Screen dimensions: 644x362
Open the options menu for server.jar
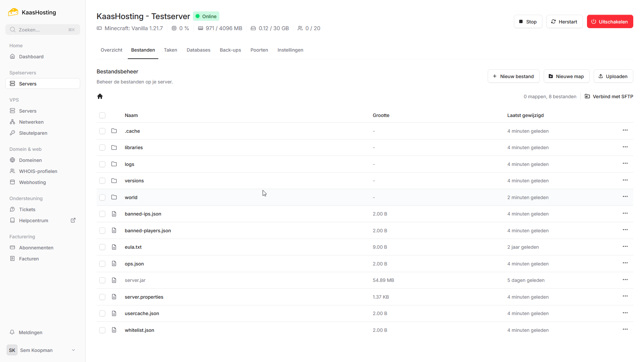point(625,280)
